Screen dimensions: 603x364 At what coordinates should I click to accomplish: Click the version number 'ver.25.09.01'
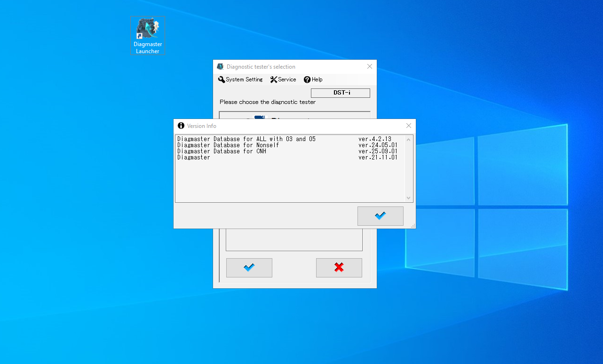[378, 151]
